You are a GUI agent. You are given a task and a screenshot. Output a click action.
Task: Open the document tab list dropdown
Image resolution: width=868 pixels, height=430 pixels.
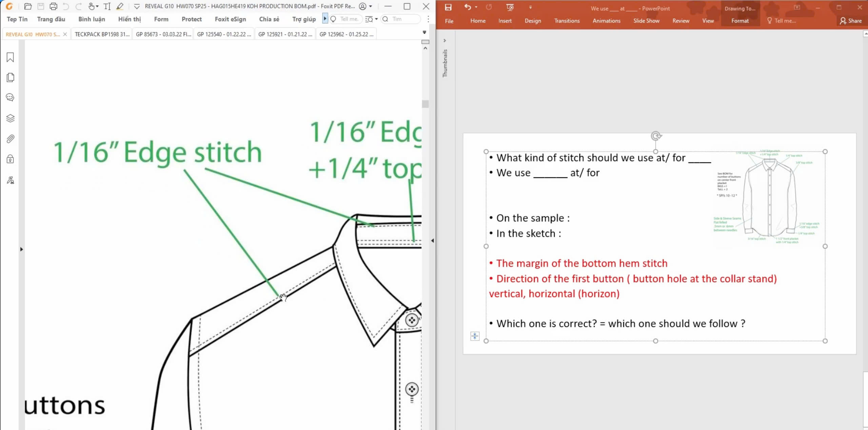tap(424, 33)
